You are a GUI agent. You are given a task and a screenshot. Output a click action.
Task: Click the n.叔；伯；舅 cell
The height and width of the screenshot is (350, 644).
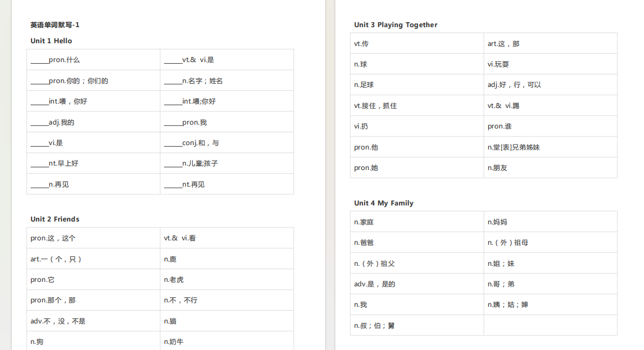tap(417, 326)
